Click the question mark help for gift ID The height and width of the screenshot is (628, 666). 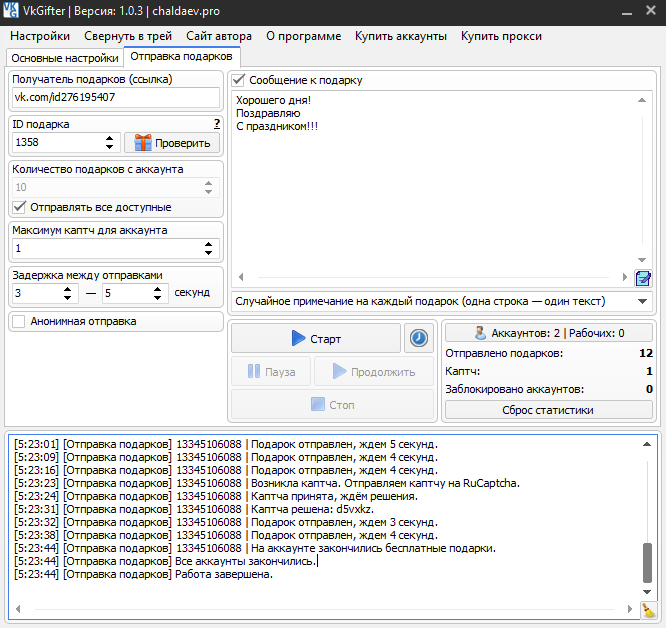[x=216, y=124]
